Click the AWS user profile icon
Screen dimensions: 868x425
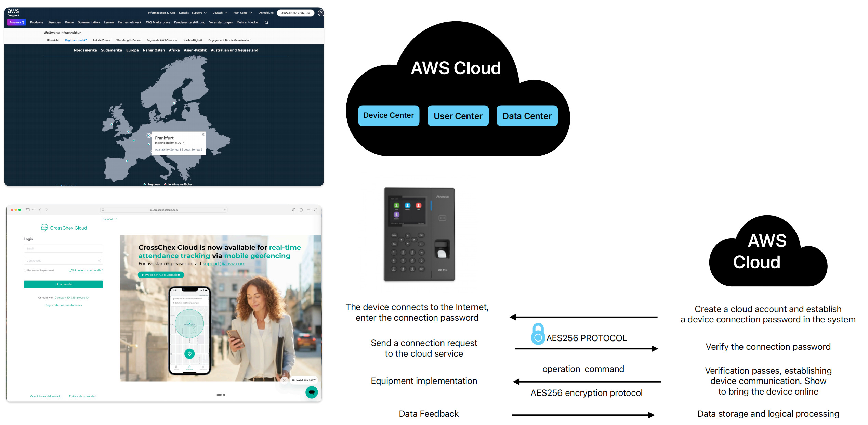click(321, 13)
